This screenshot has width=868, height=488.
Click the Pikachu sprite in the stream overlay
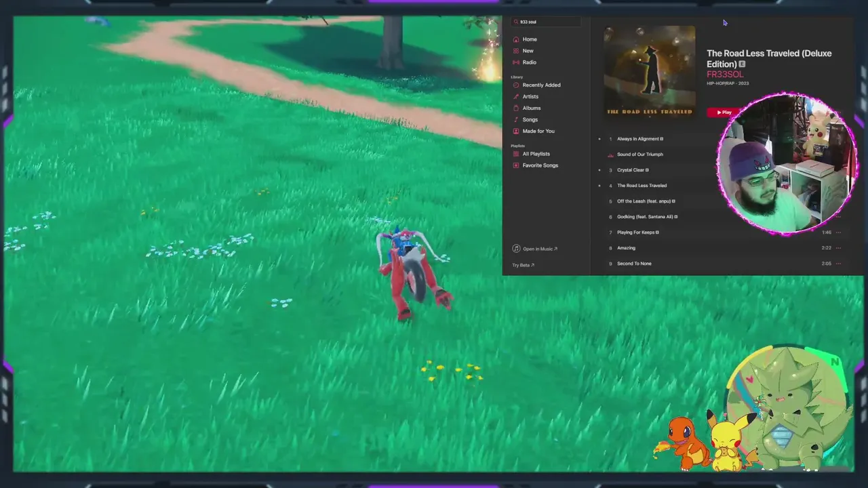(x=731, y=441)
